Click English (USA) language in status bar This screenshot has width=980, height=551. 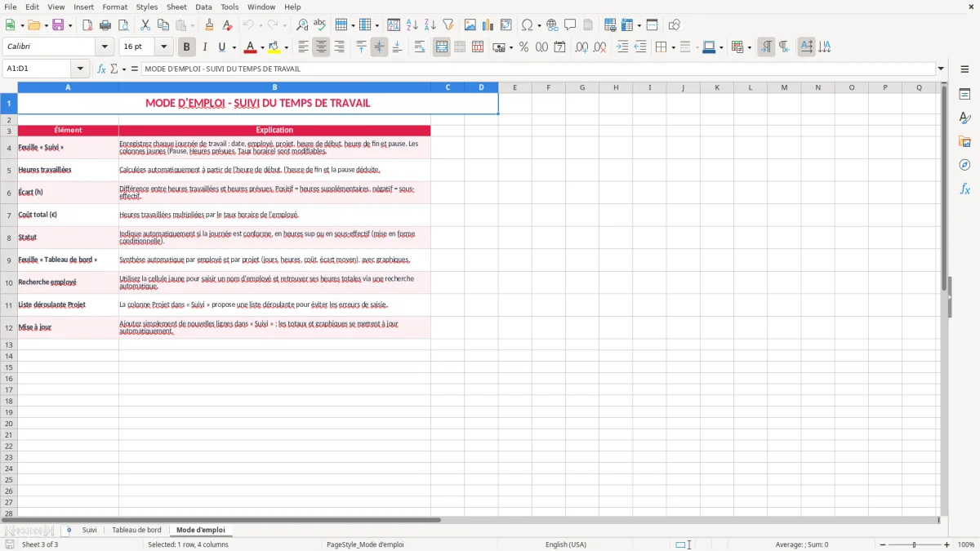(566, 544)
